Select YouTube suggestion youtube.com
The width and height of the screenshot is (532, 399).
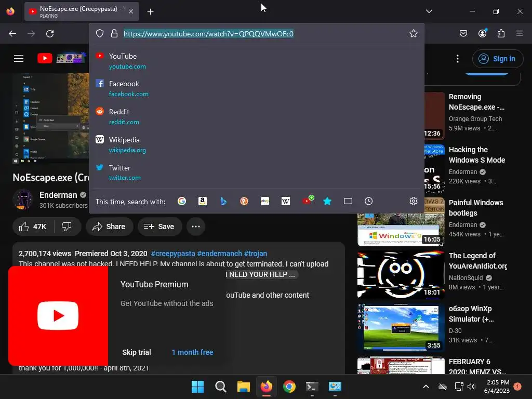[x=257, y=61]
